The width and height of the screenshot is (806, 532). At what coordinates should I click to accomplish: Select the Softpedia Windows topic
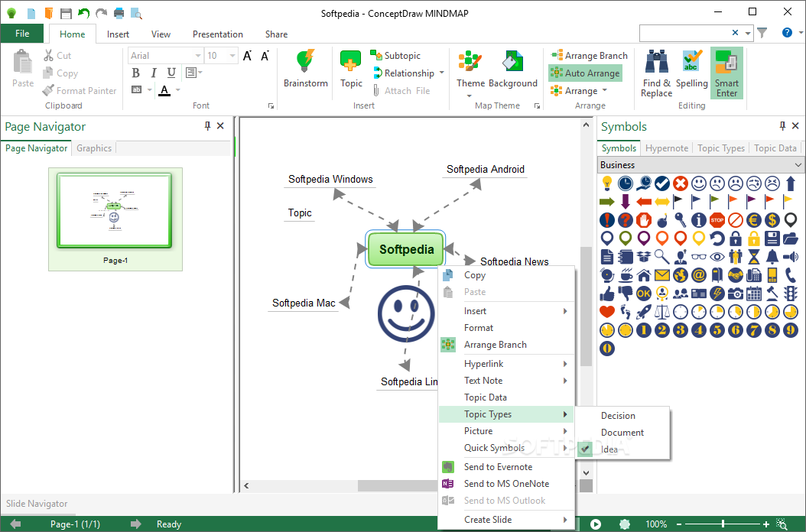coord(330,180)
